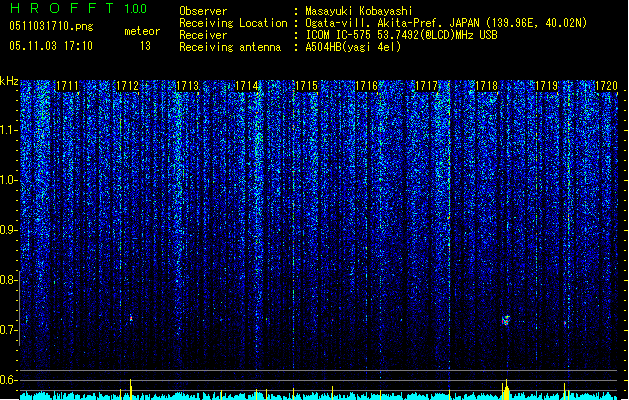Click the 1719 time marker
The height and width of the screenshot is (400, 629).
click(x=546, y=86)
